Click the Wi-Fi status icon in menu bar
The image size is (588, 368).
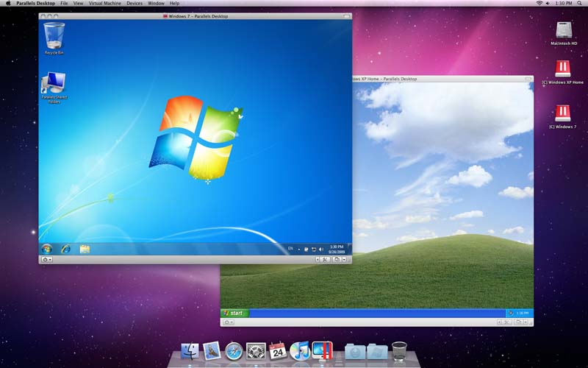[x=539, y=3]
